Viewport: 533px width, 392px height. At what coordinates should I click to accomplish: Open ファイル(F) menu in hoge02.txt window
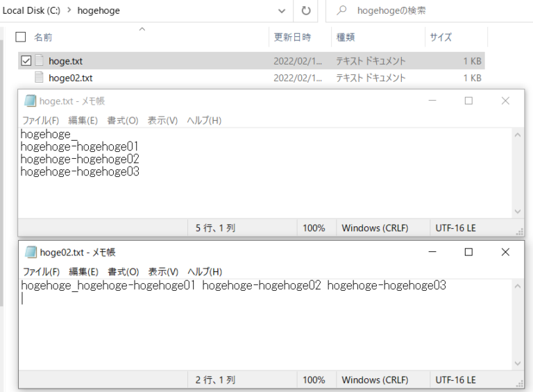tap(41, 272)
